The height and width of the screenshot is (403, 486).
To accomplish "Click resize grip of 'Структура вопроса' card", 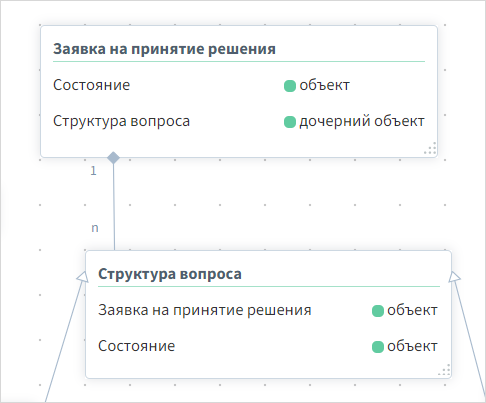I will click(x=444, y=370).
